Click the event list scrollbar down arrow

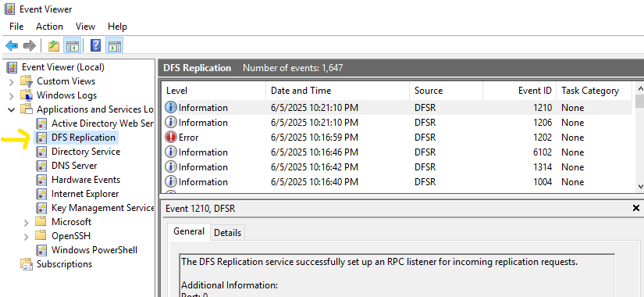(639, 186)
